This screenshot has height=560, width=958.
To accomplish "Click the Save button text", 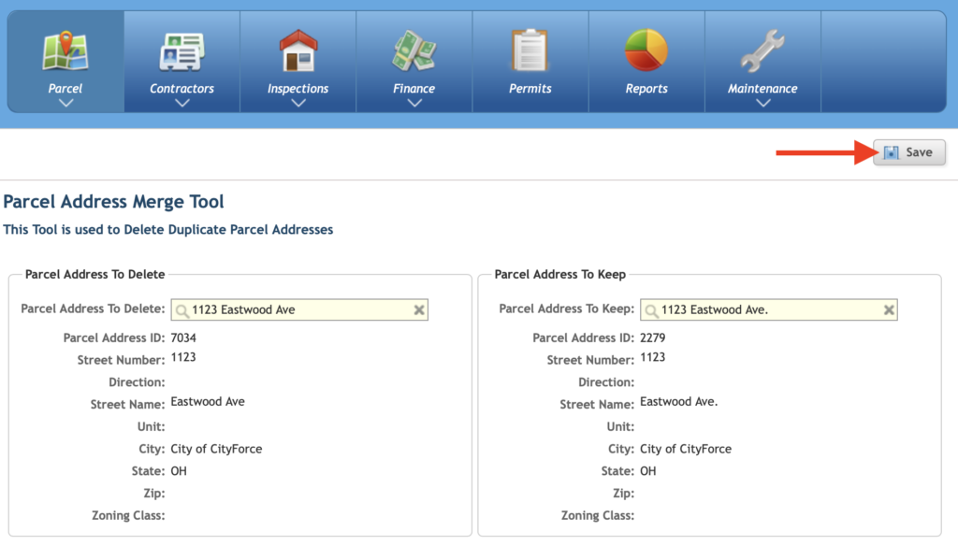I will click(x=919, y=152).
